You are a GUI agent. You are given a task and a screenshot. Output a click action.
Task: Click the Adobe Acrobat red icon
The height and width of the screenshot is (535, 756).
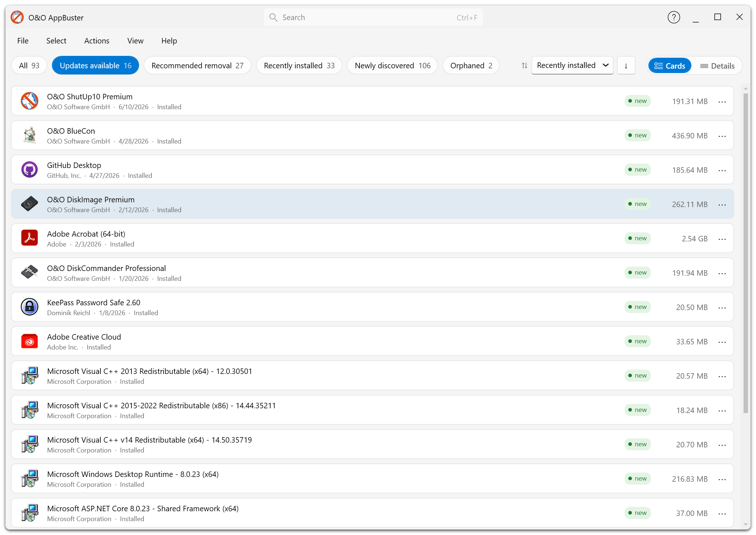pyautogui.click(x=30, y=238)
